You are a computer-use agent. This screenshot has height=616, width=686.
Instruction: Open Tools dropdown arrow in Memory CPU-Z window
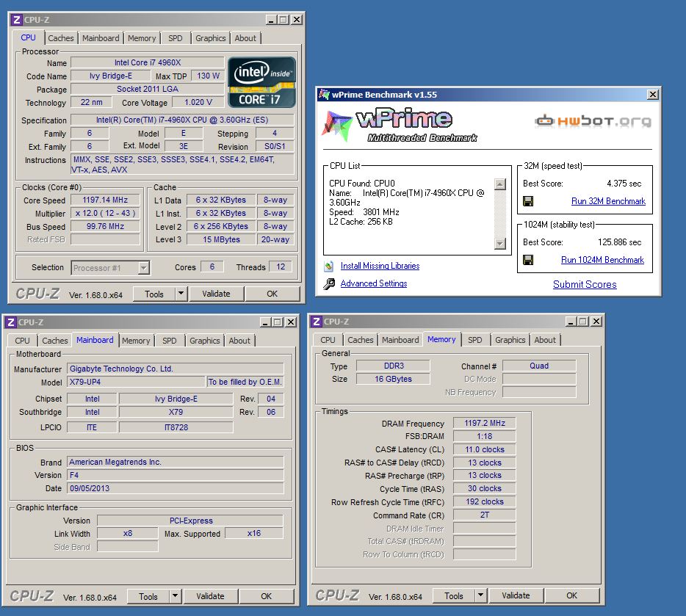(480, 595)
